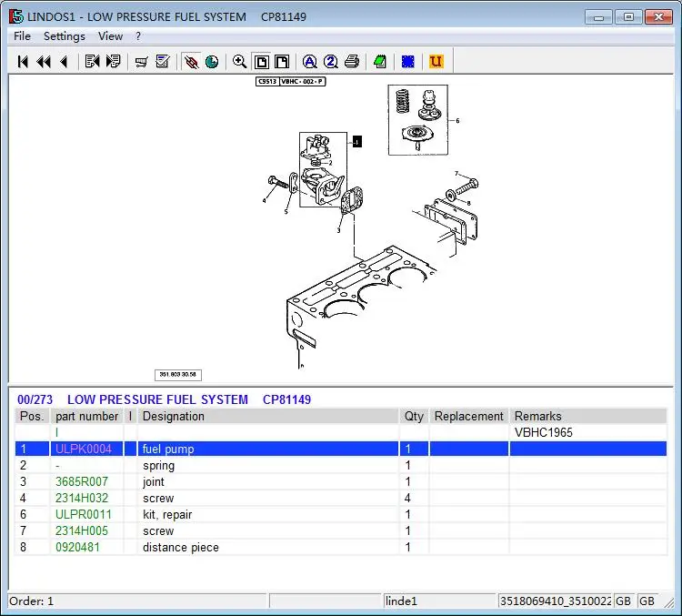Click the shopping cart order icon
Screen dimensions: 682x616
(x=141, y=62)
